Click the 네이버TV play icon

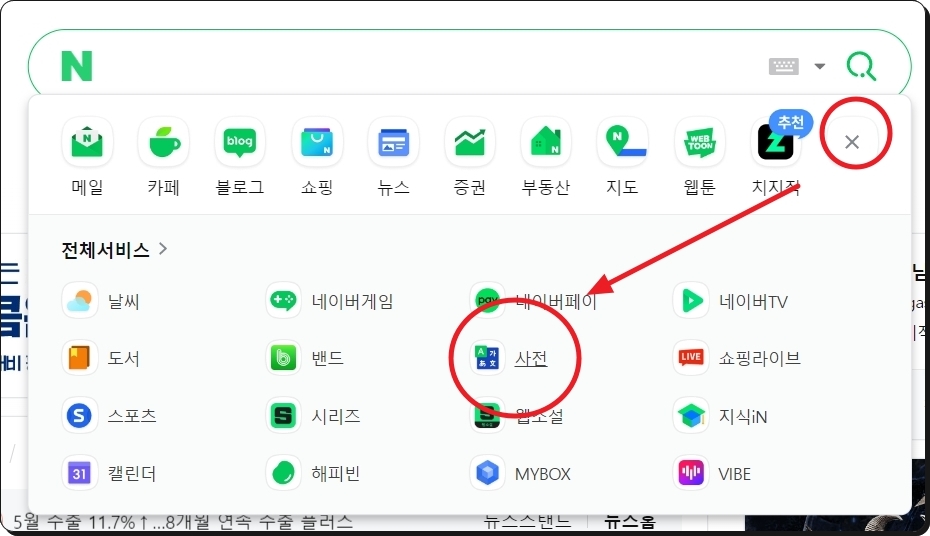(x=691, y=301)
